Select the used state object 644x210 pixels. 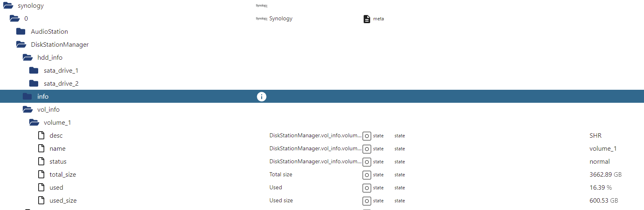pyautogui.click(x=56, y=188)
